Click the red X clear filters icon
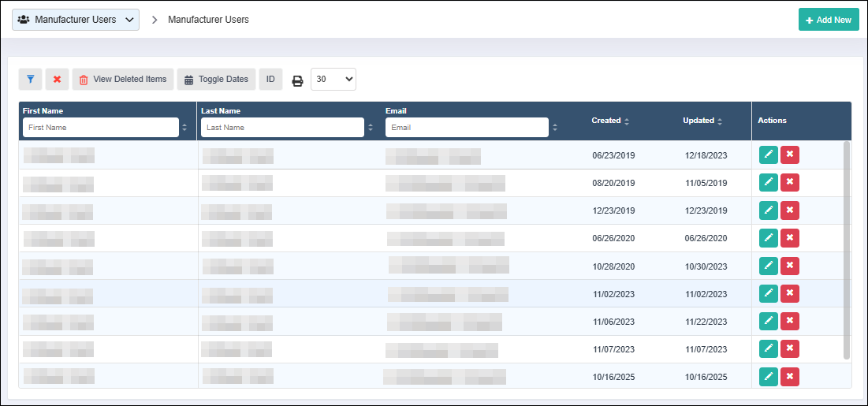 click(57, 79)
